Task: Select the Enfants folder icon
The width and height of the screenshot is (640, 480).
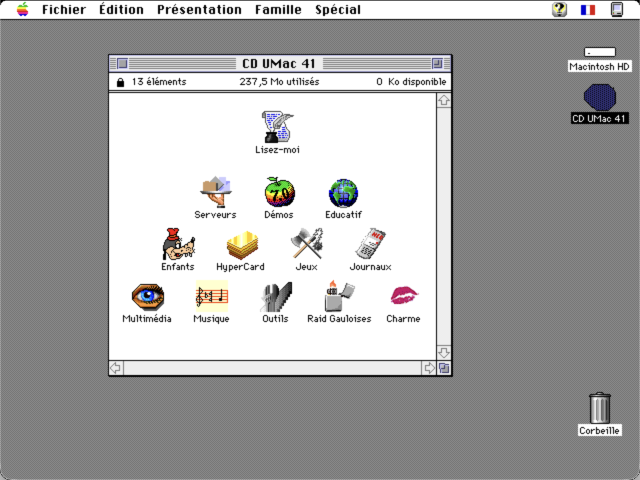Action: [x=178, y=244]
